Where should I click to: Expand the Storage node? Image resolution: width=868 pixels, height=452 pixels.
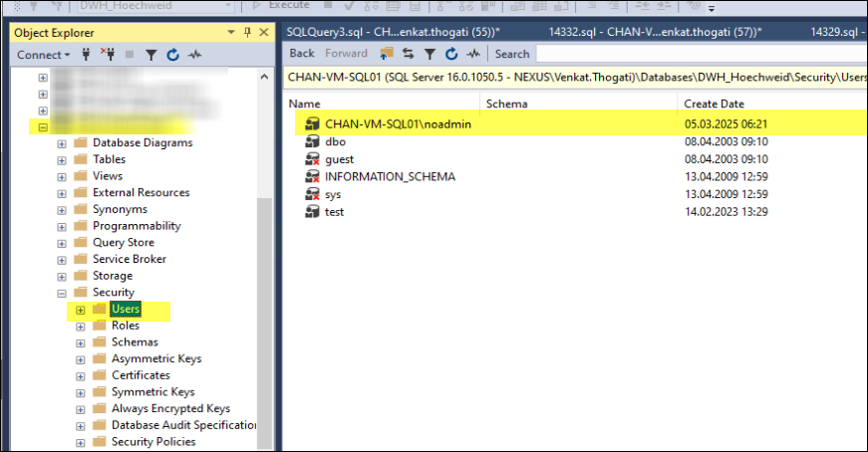[x=62, y=277]
